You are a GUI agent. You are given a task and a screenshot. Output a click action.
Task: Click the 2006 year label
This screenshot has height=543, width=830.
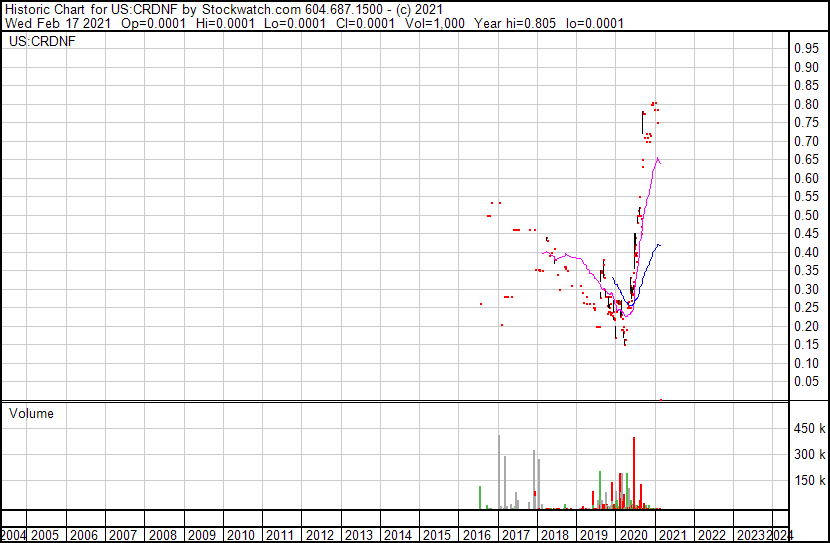(x=84, y=535)
